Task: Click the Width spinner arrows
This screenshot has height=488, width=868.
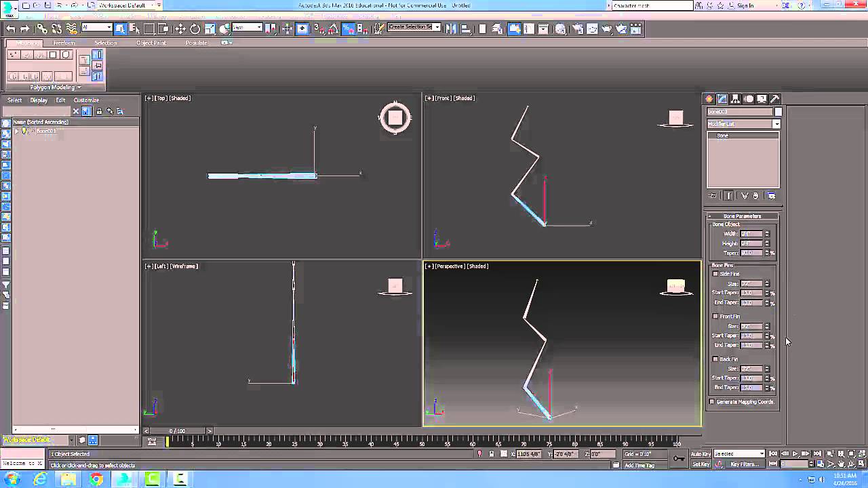Action: 767,234
